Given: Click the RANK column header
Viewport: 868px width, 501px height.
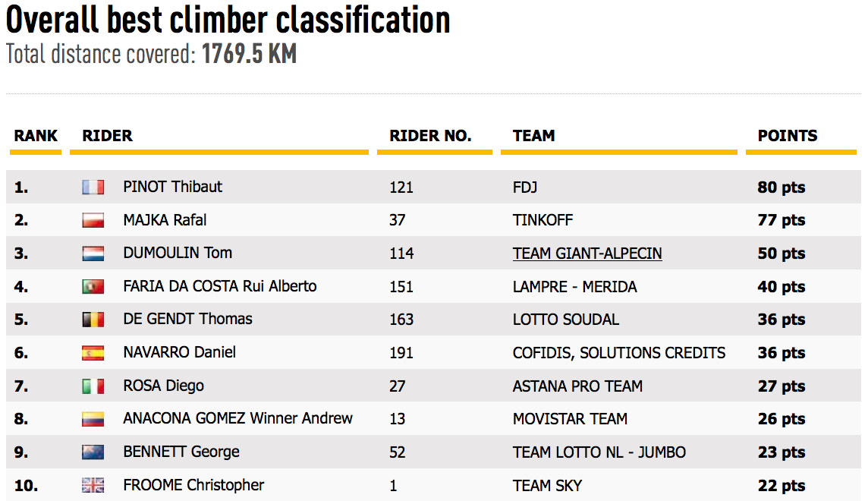Looking at the screenshot, I should tap(36, 136).
